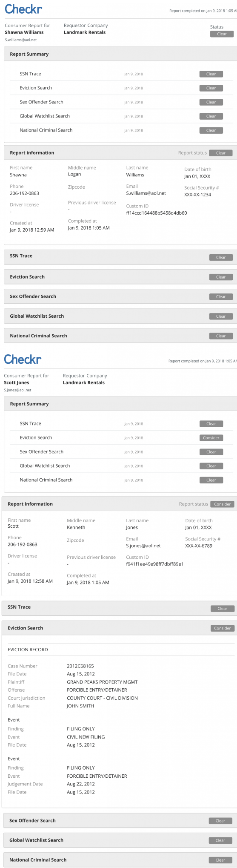Select SSN Trace row in Shawna's Report Summary
Screen dimensions: 237x868
tap(121, 74)
